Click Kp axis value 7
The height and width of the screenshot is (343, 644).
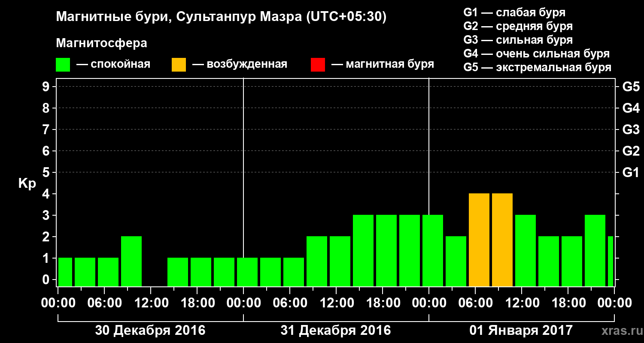point(47,129)
